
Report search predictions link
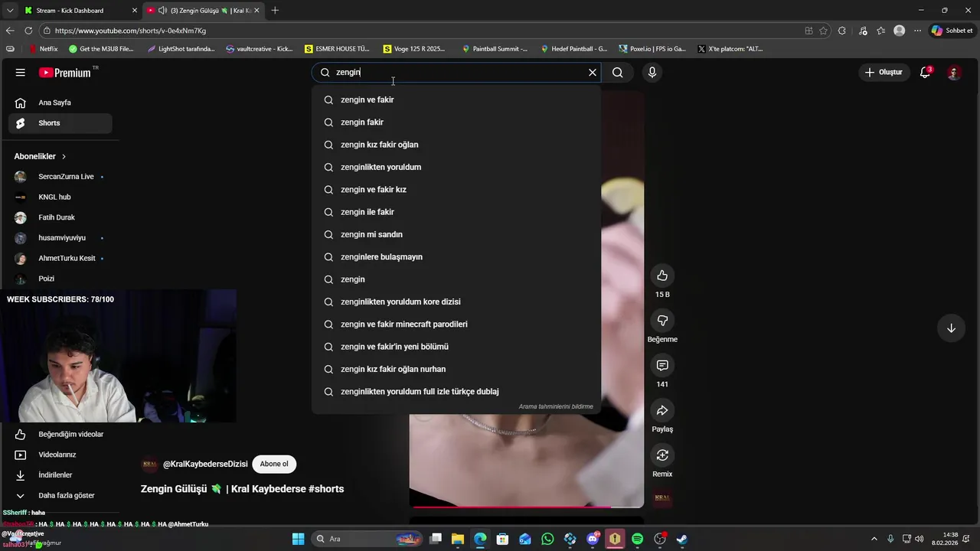pyautogui.click(x=556, y=406)
